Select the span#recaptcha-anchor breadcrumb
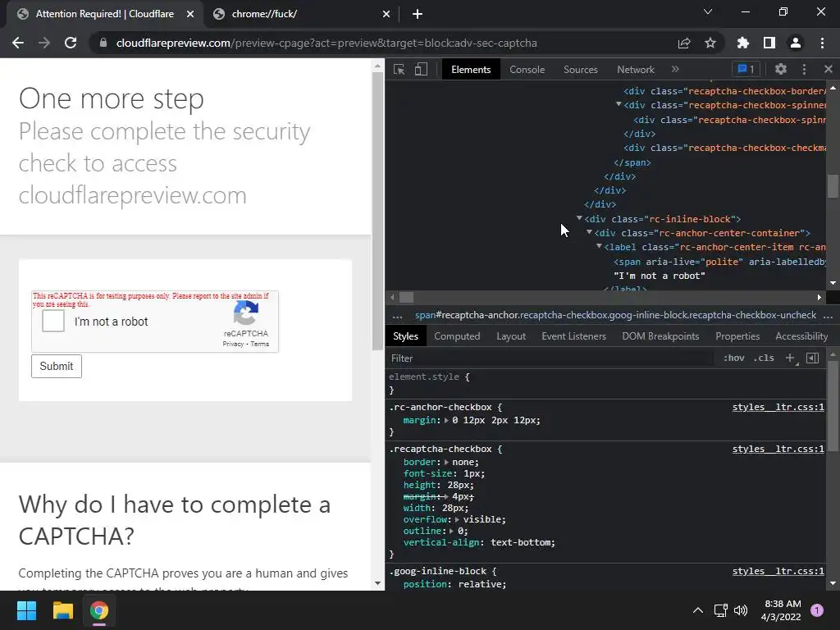Image resolution: width=840 pixels, height=630 pixels. (x=615, y=315)
